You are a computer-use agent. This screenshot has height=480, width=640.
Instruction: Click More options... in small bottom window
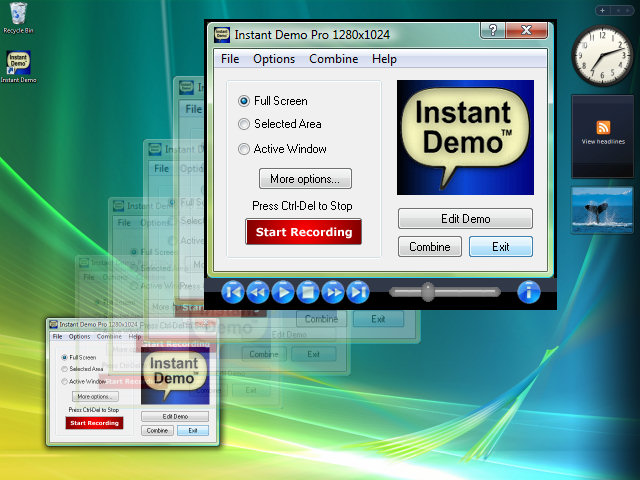tap(95, 396)
